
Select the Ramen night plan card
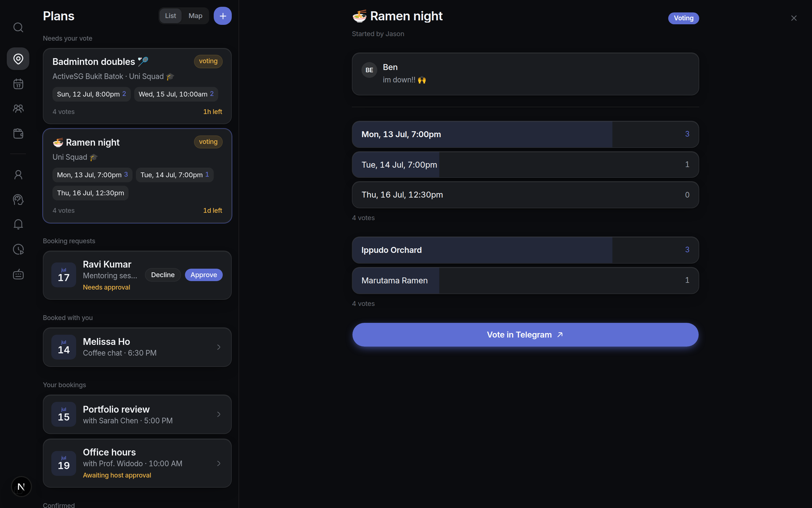point(137,176)
